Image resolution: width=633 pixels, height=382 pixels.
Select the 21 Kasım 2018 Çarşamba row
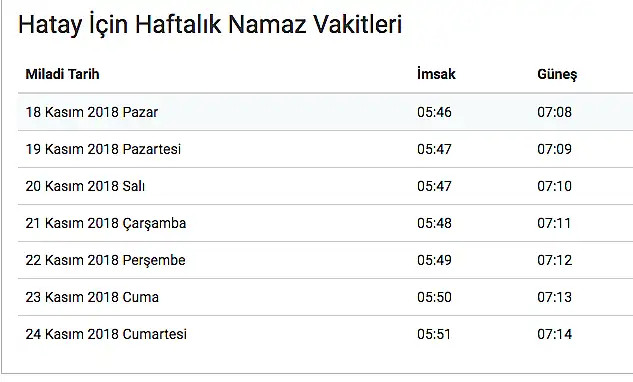click(325, 223)
